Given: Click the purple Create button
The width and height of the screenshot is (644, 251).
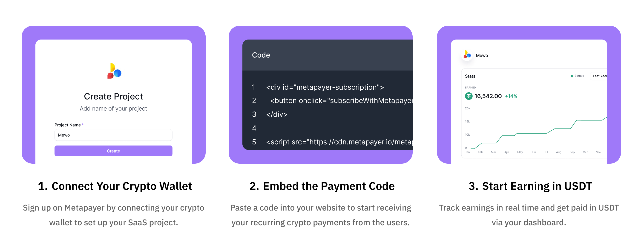Looking at the screenshot, I should click(x=113, y=151).
